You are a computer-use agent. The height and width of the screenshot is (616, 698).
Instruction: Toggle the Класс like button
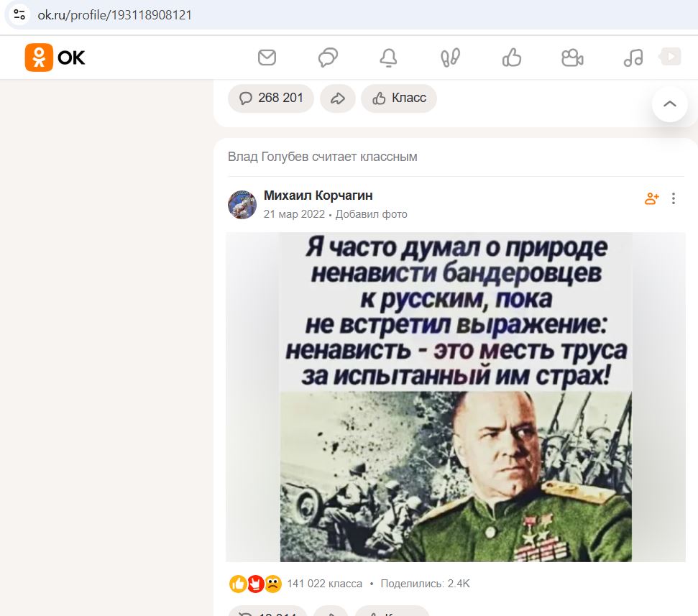click(x=399, y=98)
